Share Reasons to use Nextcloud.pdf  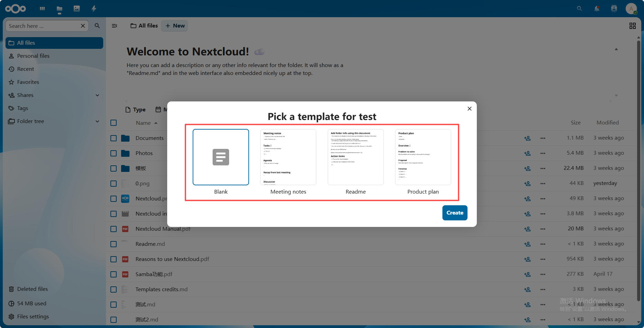pos(527,259)
